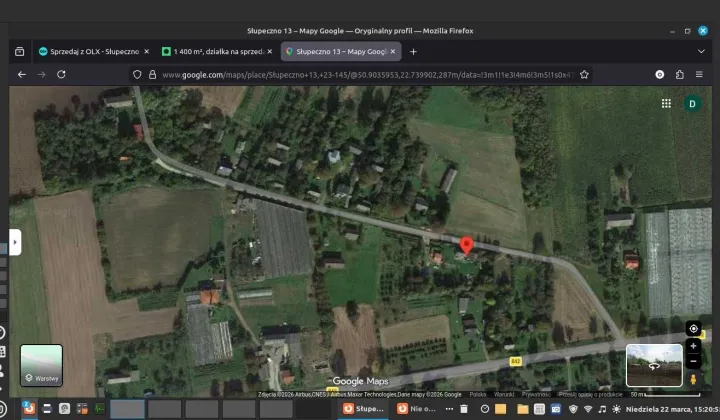Screen dimensions: 720x420
Task: Bookmark this page with the star
Action: (x=584, y=74)
